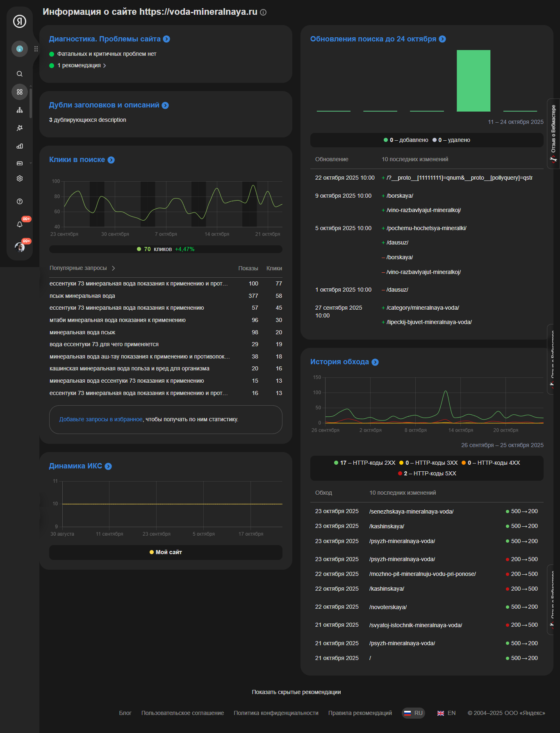Screen dimensions: 560x733
Task: Expand Популярные запросы chevron
Action: (x=114, y=268)
